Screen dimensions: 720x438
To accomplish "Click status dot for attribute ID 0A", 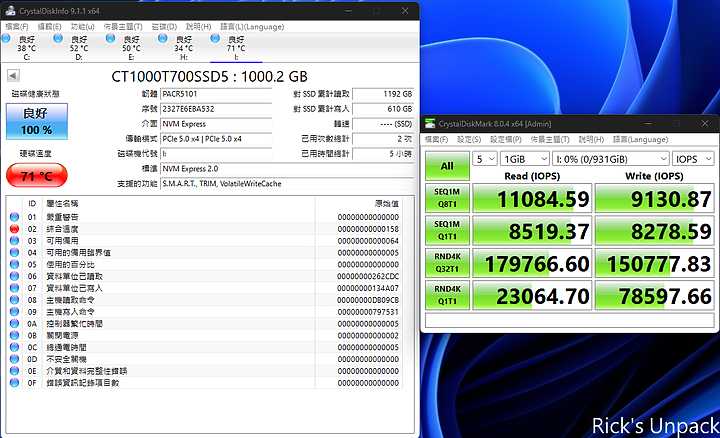I will (x=14, y=324).
